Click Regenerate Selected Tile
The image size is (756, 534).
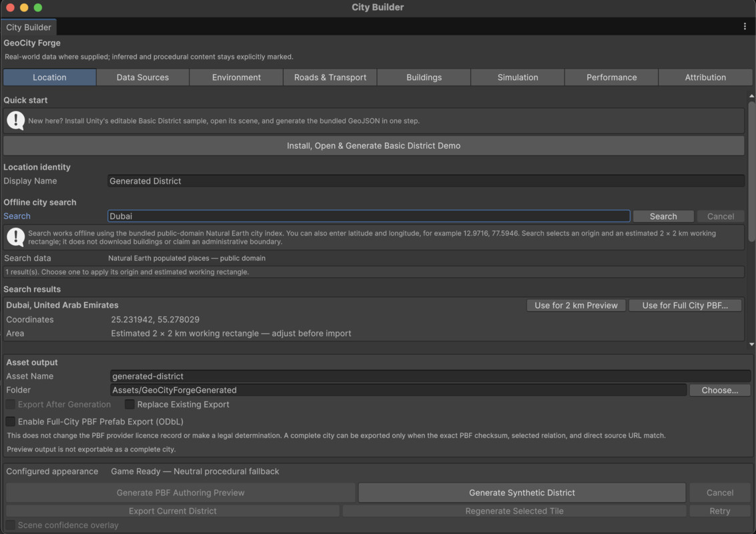pos(514,511)
